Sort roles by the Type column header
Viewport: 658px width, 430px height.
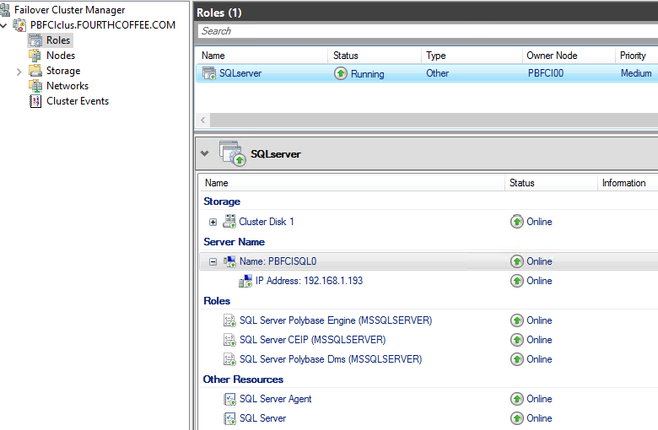pos(472,55)
